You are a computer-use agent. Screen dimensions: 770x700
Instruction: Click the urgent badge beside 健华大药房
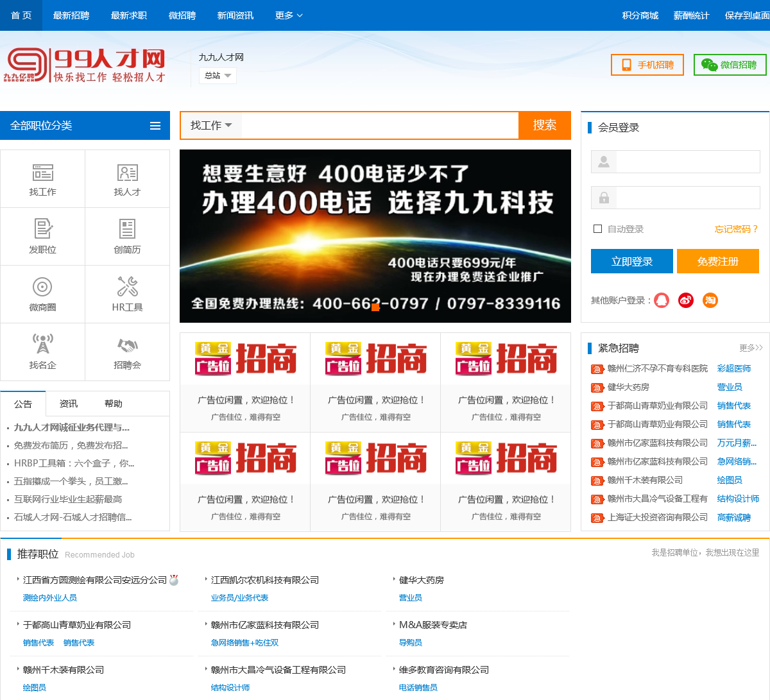coord(597,388)
